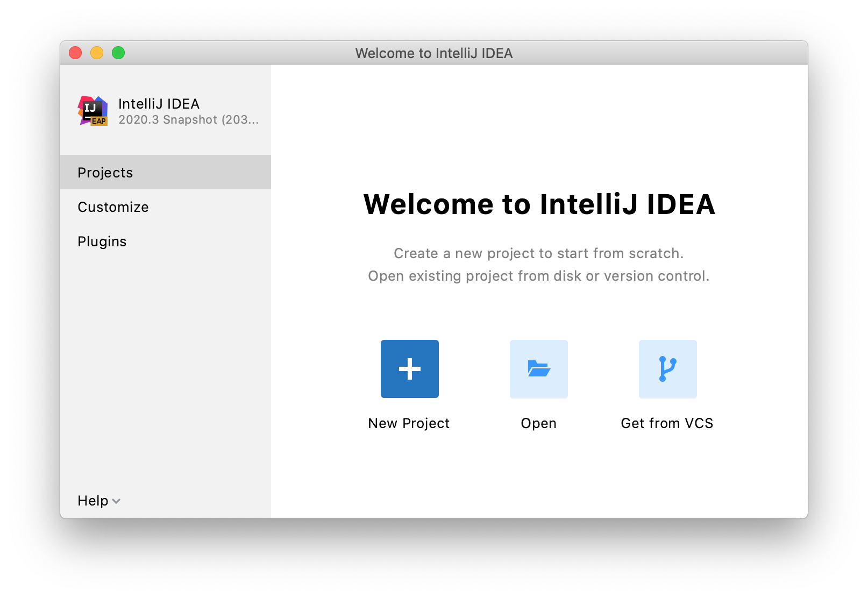
Task: Switch to the Customize tab
Action: click(113, 207)
